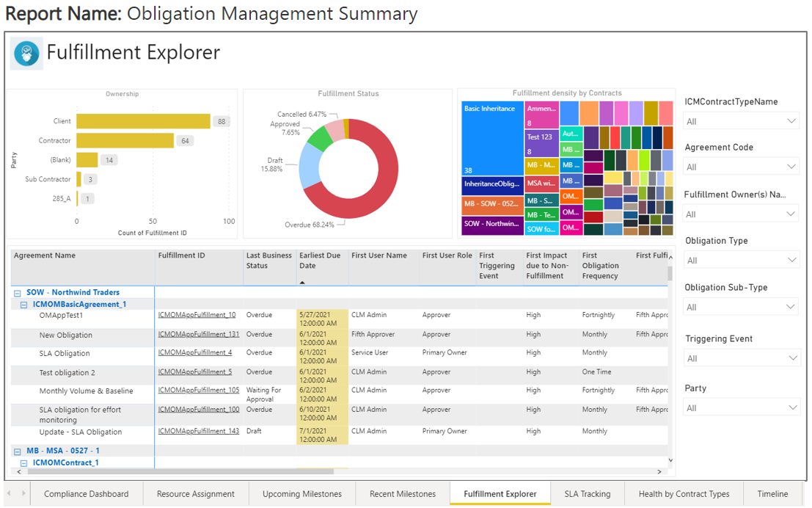Switch to the Compliance Dashboard tab
The image size is (812, 508).
86,494
